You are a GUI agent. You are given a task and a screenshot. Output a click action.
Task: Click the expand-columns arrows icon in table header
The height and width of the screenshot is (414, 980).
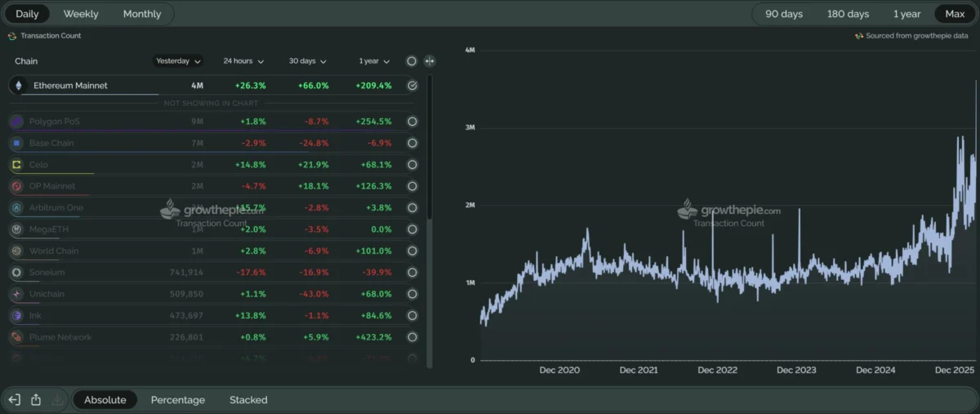tap(430, 61)
